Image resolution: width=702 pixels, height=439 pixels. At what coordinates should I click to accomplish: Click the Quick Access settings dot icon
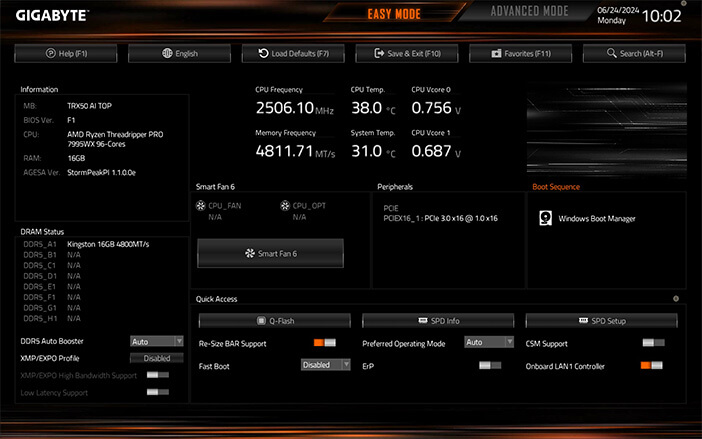(676, 298)
